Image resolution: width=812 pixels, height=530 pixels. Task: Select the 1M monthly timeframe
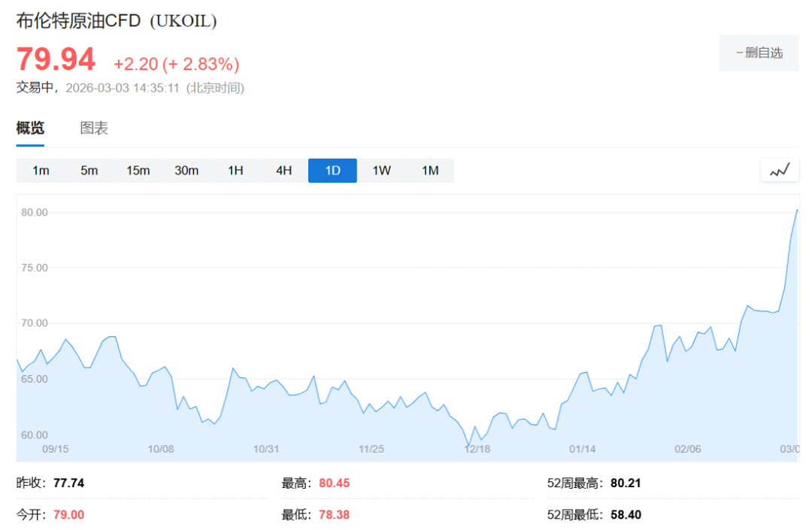point(430,171)
